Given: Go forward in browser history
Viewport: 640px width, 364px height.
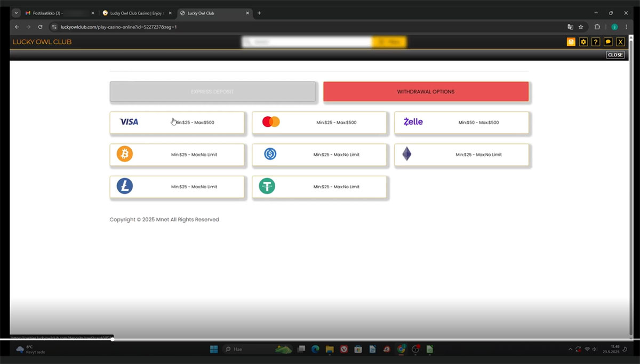Looking at the screenshot, I should (28, 27).
